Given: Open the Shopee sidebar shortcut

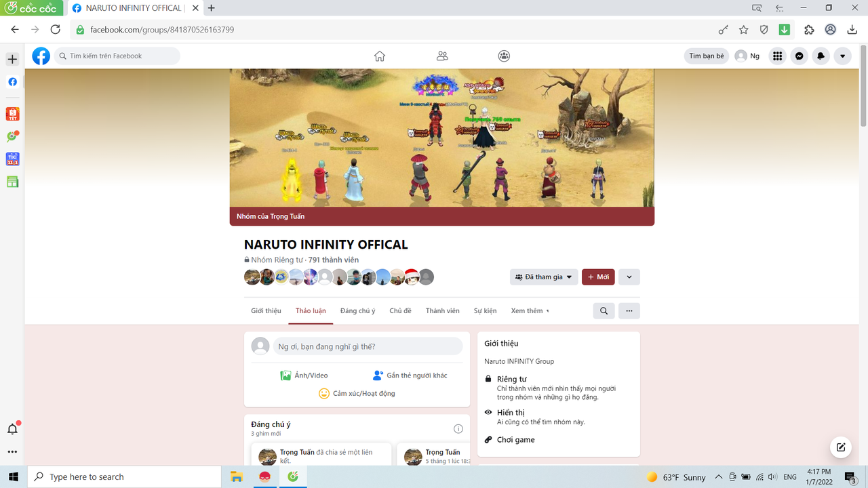Looking at the screenshot, I should (x=12, y=114).
